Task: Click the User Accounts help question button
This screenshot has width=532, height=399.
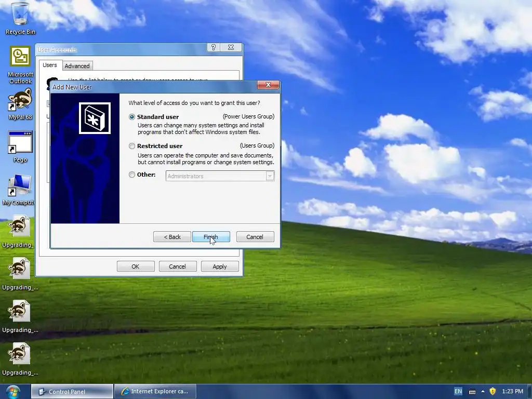Action: click(x=214, y=47)
